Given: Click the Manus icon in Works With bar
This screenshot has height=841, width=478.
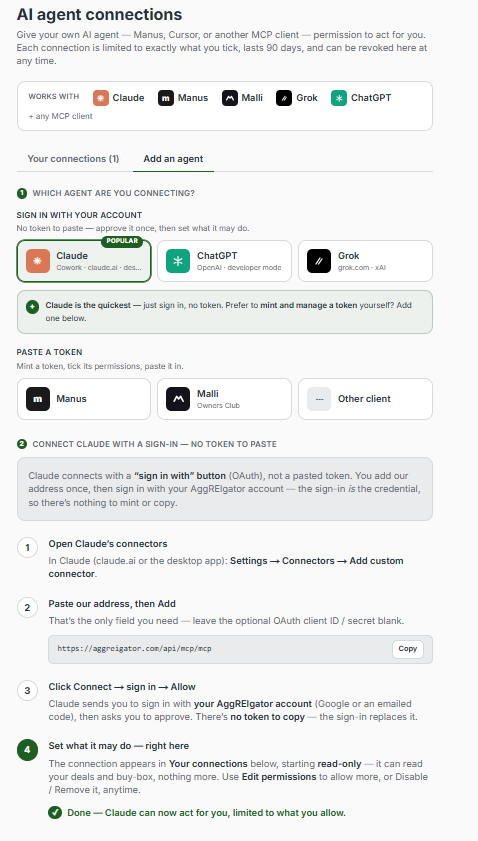Looking at the screenshot, I should tap(166, 98).
